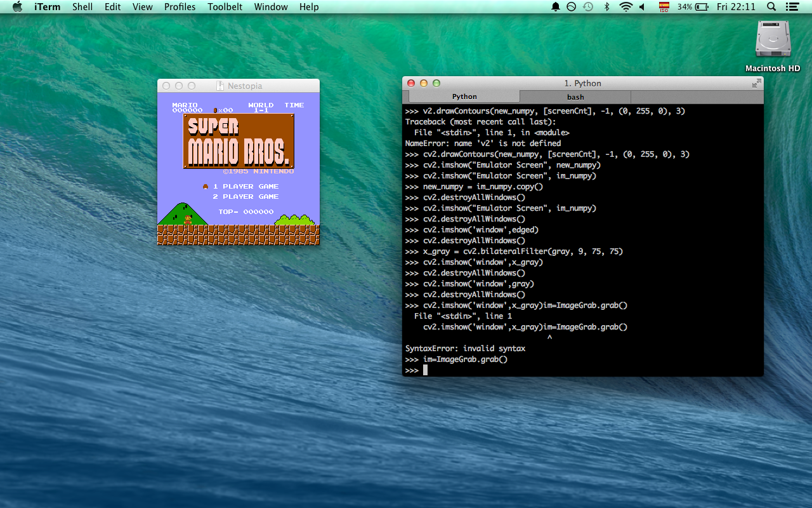812x508 pixels.
Task: Mute sound via the speaker icon
Action: point(642,7)
